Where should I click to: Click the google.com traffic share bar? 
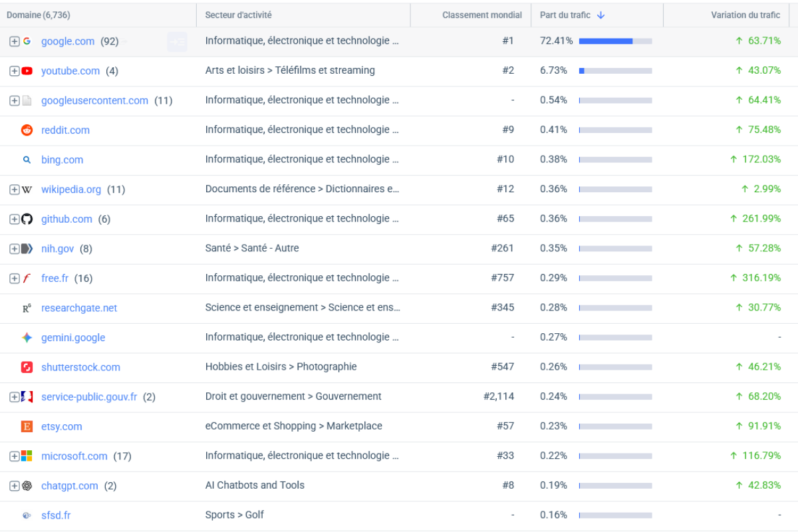(615, 41)
